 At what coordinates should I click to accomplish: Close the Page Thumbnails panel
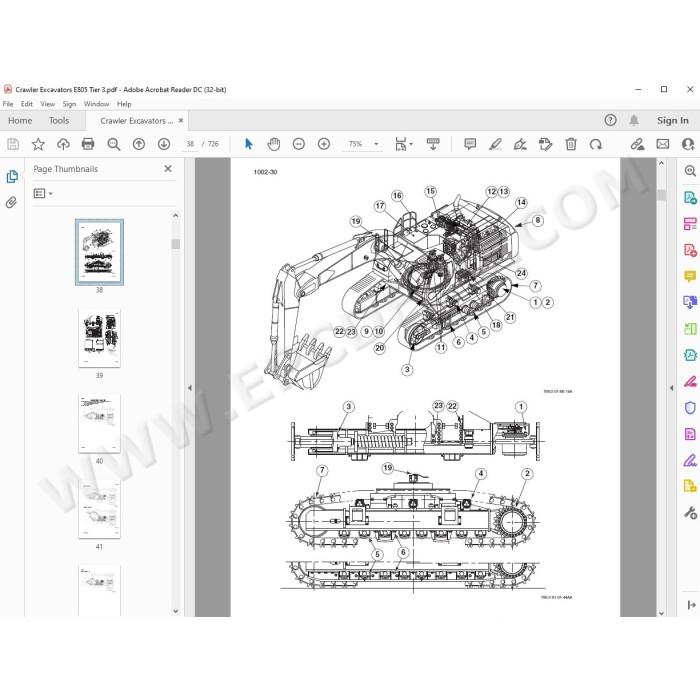click(x=168, y=169)
